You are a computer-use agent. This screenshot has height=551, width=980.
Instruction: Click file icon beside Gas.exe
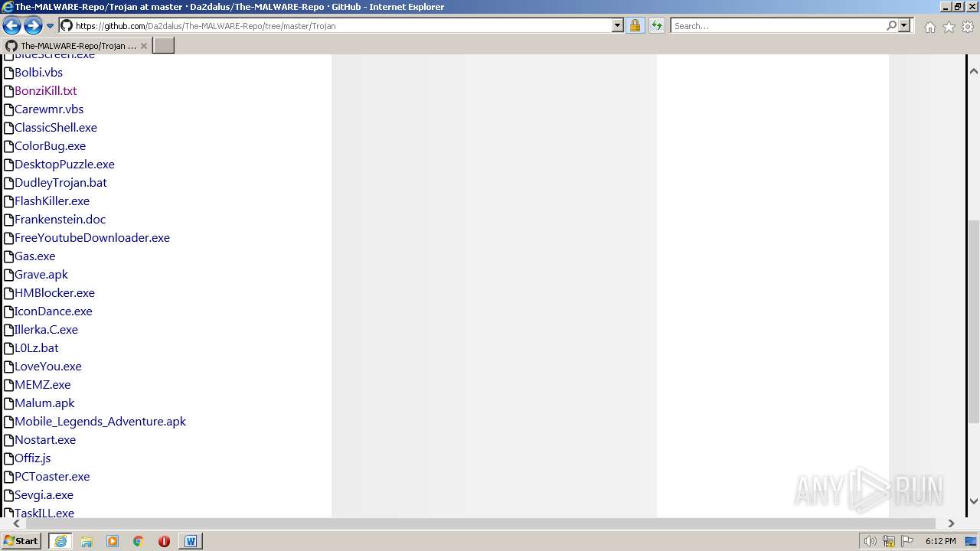9,256
